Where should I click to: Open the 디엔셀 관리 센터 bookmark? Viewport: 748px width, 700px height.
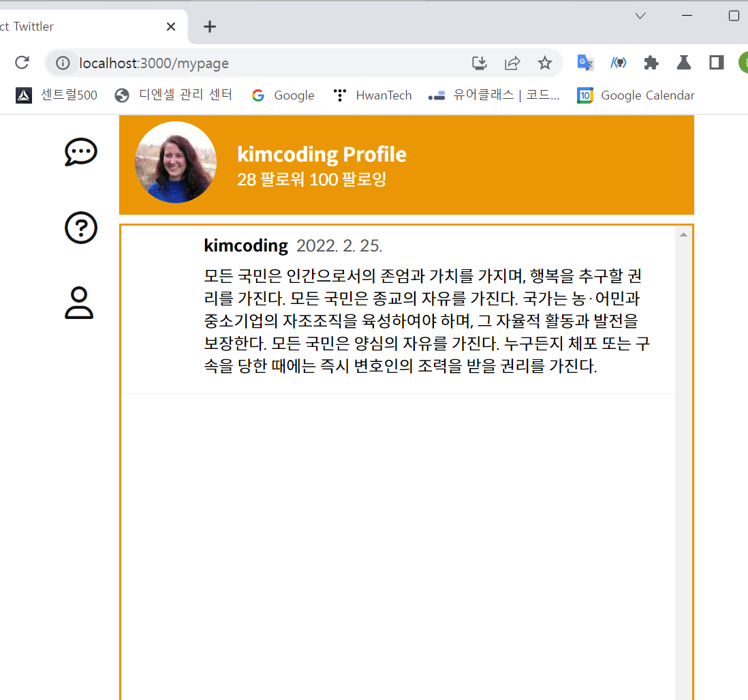173,95
